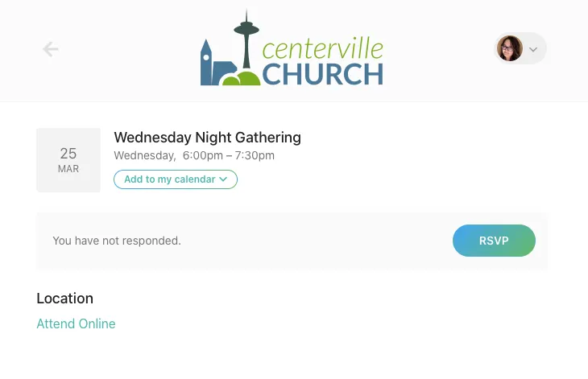Image resolution: width=588 pixels, height=379 pixels.
Task: Click the 6:00pm – 7:30pm event time
Action: click(229, 156)
